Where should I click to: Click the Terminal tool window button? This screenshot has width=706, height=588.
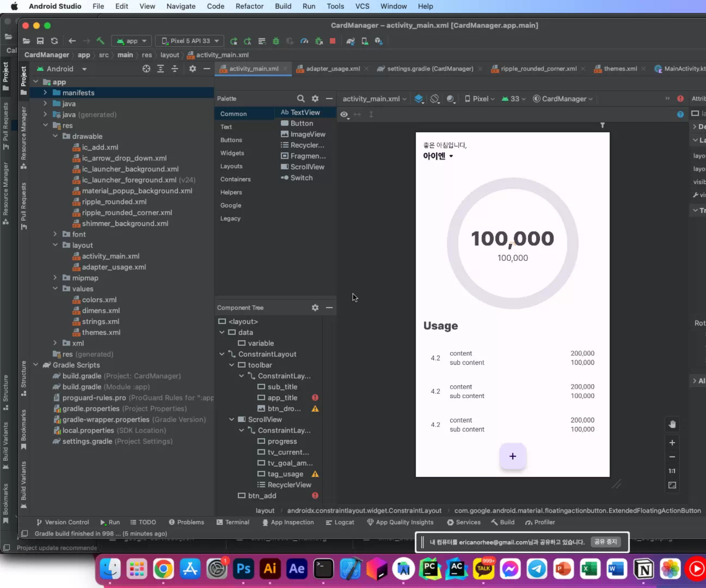click(233, 522)
